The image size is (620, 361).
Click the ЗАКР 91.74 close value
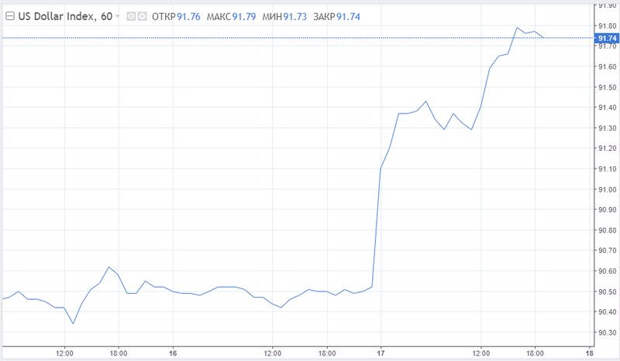(337, 17)
